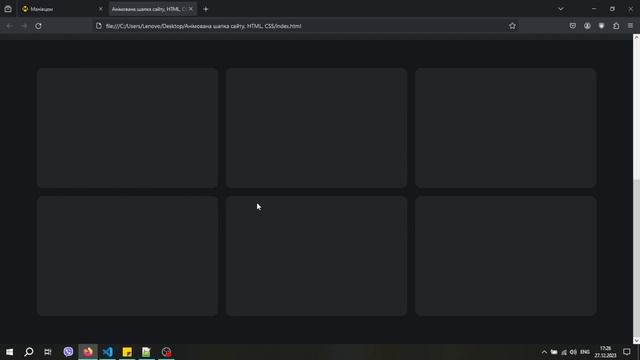Click the top-right card
The image size is (640, 360).
coord(505,128)
